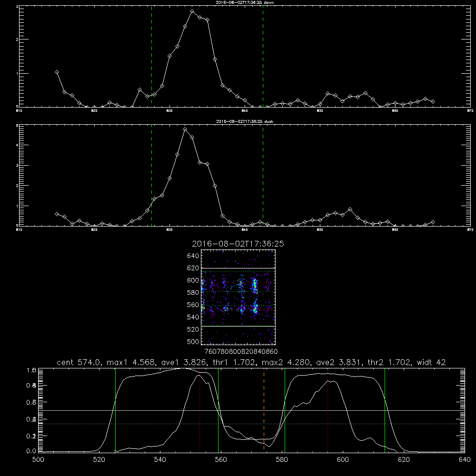476x476 pixels.
Task: Click the first solid green vertical line in bottom plot
Action: 115,410
